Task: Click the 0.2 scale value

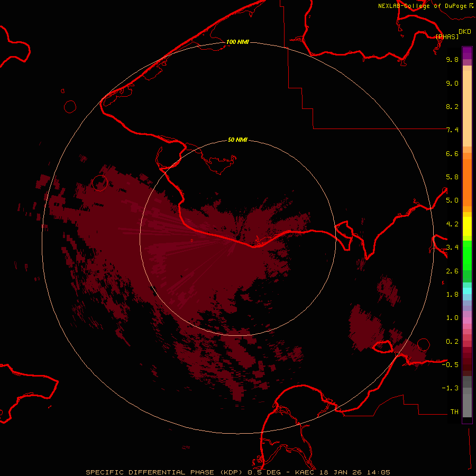Action: click(452, 342)
